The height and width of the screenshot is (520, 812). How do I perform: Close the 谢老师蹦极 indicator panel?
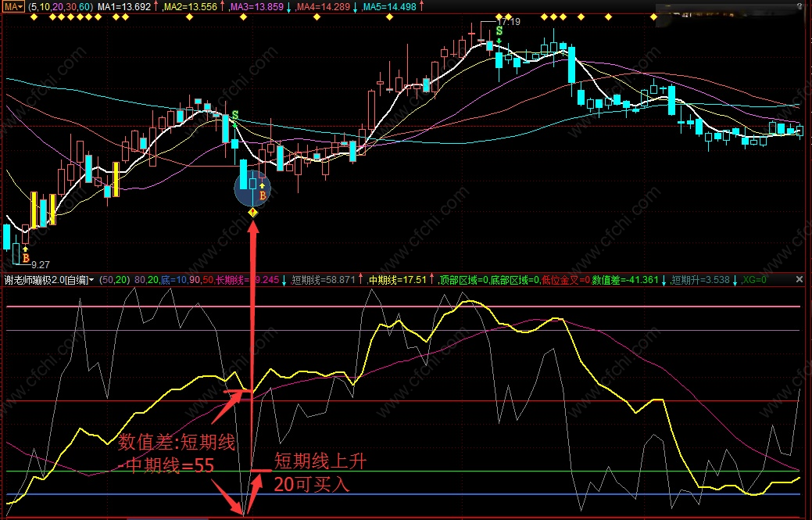tap(799, 279)
